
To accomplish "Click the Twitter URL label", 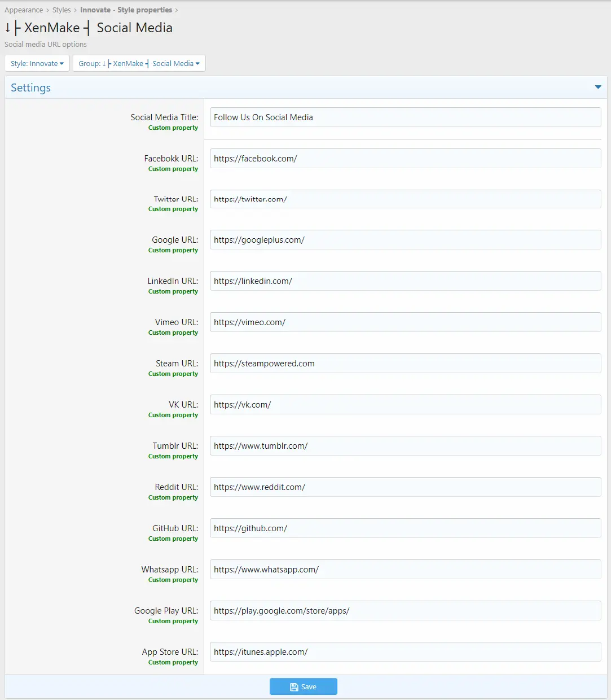I will pos(176,199).
